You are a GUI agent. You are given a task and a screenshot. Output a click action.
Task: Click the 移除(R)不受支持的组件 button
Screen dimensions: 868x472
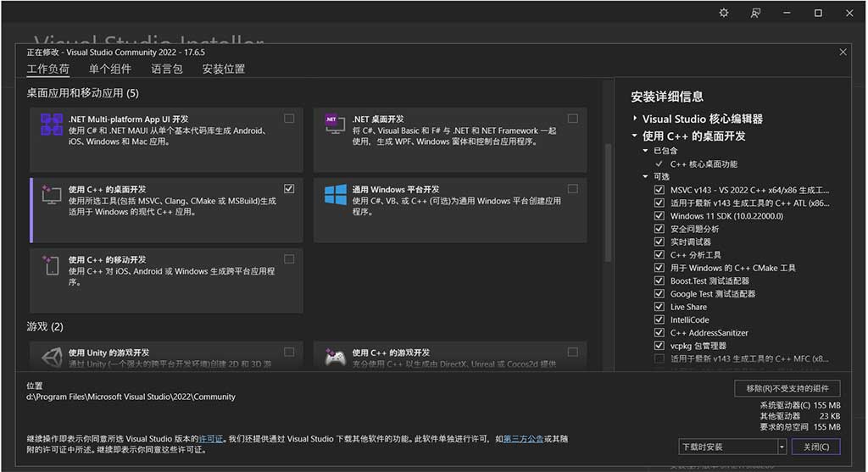coord(787,388)
